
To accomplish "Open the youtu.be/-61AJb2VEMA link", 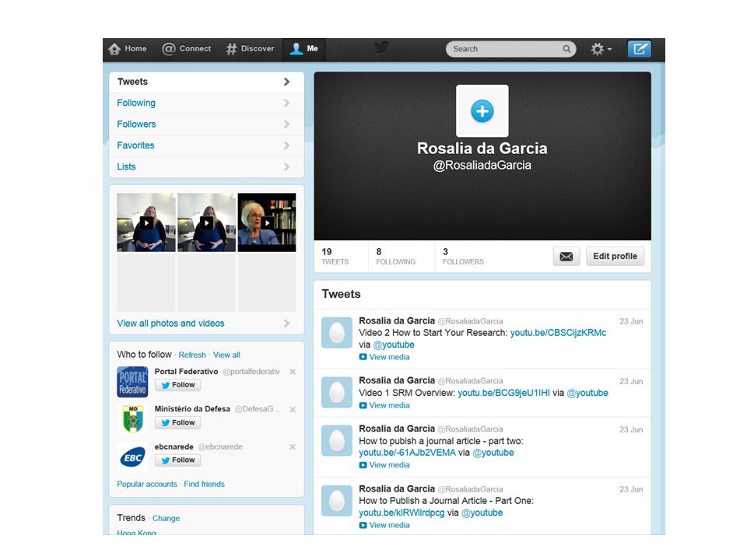I will coord(407,453).
